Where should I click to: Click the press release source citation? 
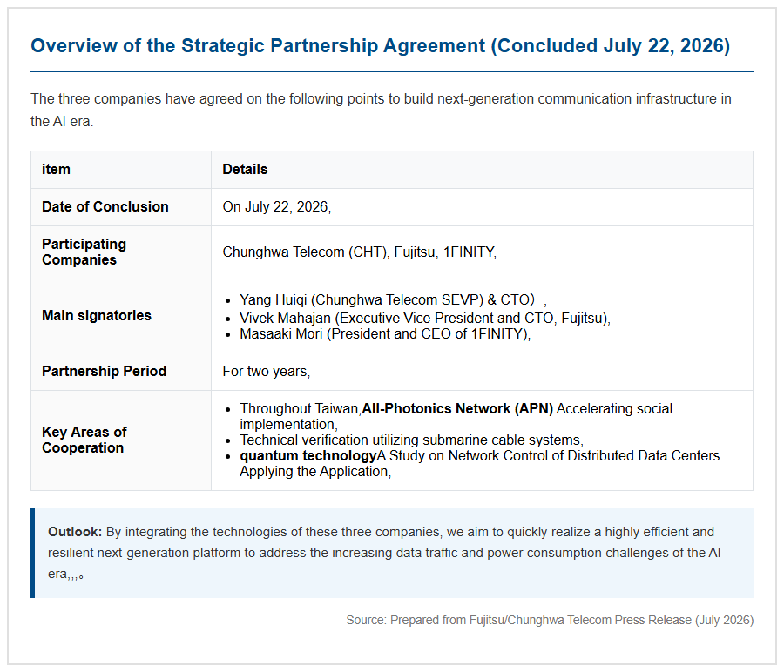(x=550, y=620)
